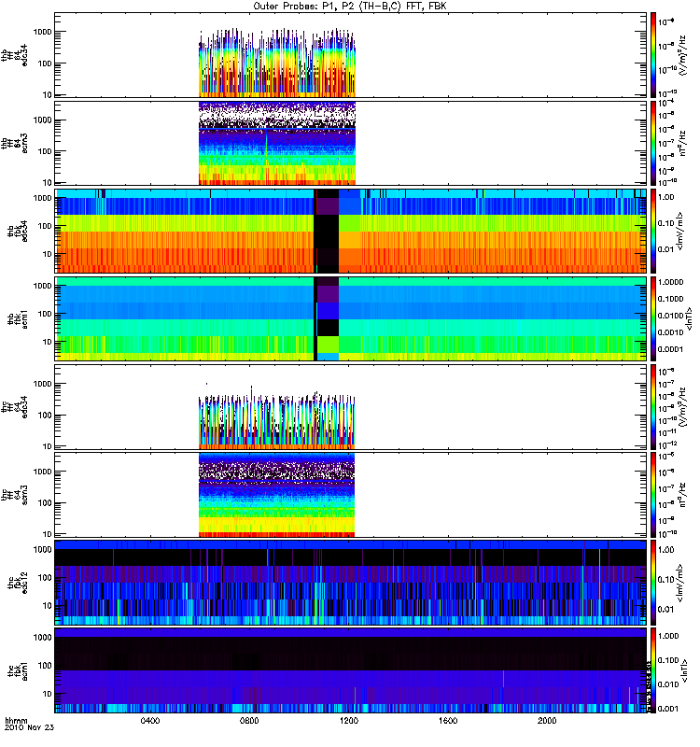Click the '0800' time axis label
The width and height of the screenshot is (700, 747).
tap(249, 720)
